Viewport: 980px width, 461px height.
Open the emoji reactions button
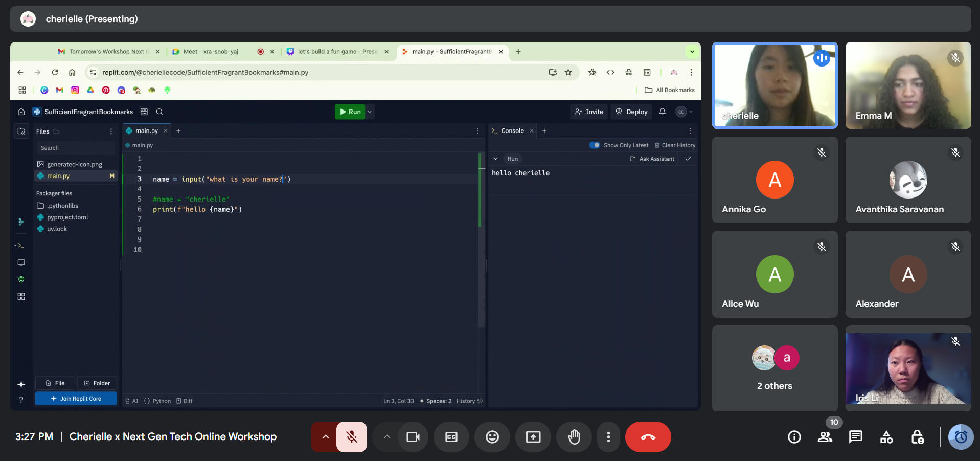point(492,437)
